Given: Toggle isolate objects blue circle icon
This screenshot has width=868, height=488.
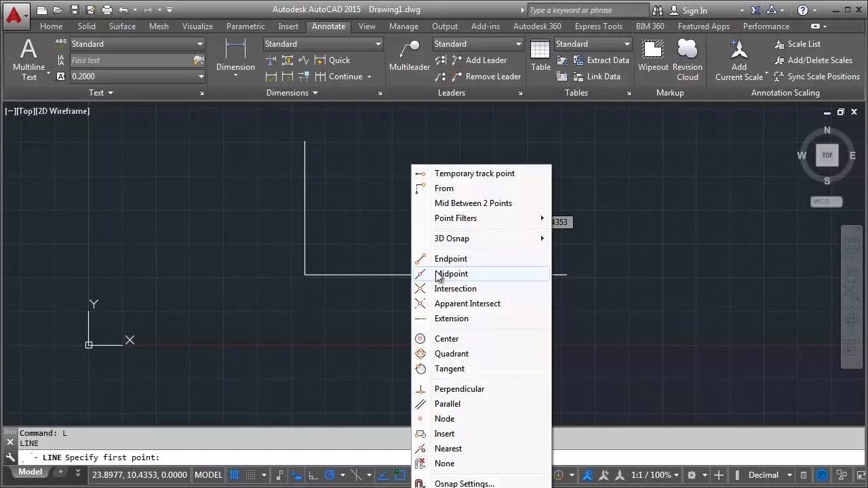Looking at the screenshot, I should 822,475.
